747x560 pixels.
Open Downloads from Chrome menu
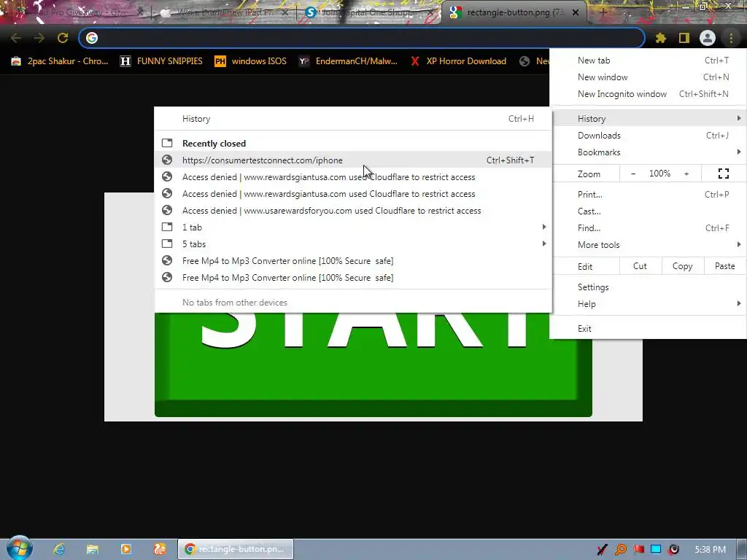648,136
